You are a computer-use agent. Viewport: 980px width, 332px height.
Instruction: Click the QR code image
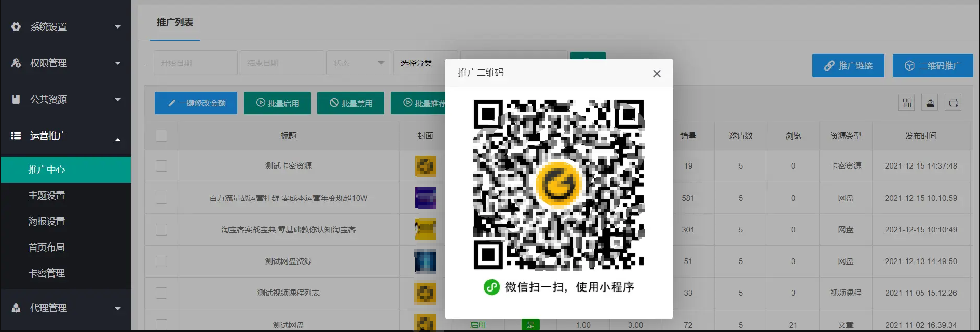coord(559,184)
